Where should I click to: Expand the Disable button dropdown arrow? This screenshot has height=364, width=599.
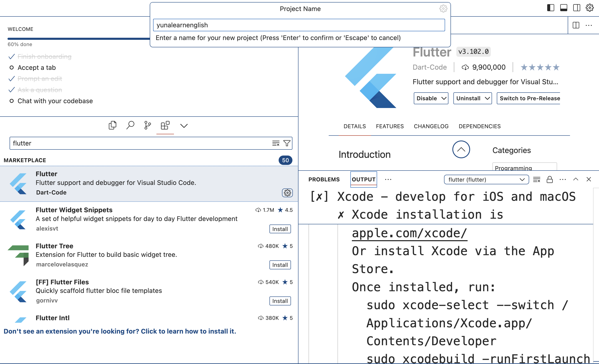444,98
